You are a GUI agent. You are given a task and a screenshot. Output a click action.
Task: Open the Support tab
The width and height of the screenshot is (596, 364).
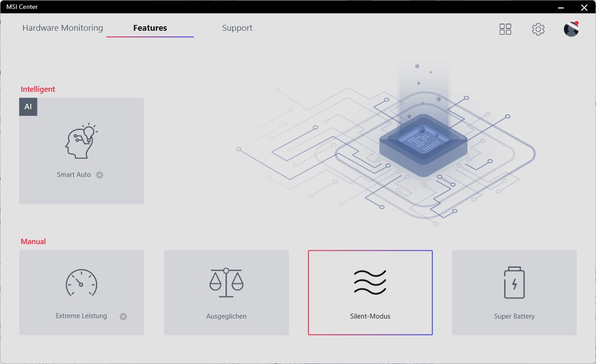pyautogui.click(x=237, y=28)
